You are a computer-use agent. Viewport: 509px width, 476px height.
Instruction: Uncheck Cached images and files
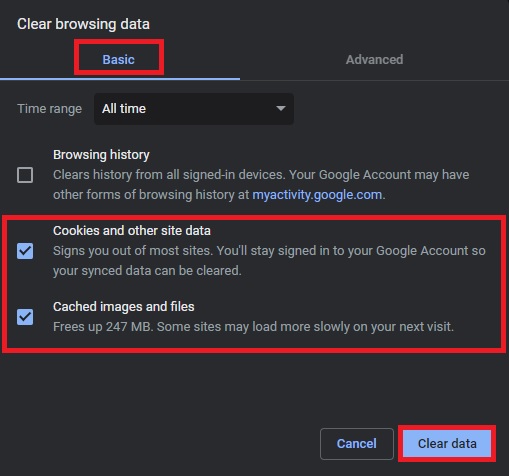coord(25,317)
